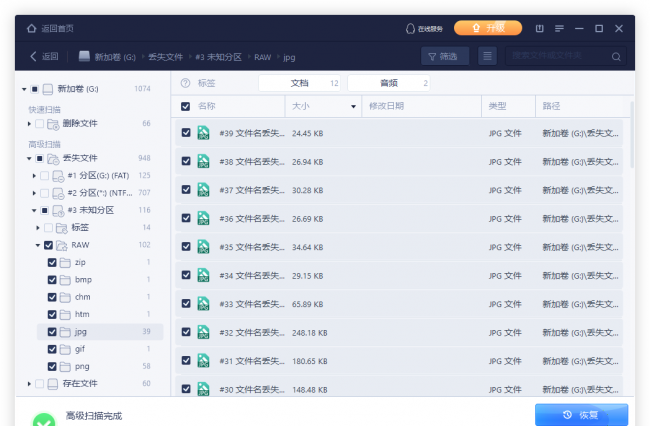Screen dimensions: 650x426
Task: Collapse the #3 未知分区 node
Action: pyautogui.click(x=34, y=211)
